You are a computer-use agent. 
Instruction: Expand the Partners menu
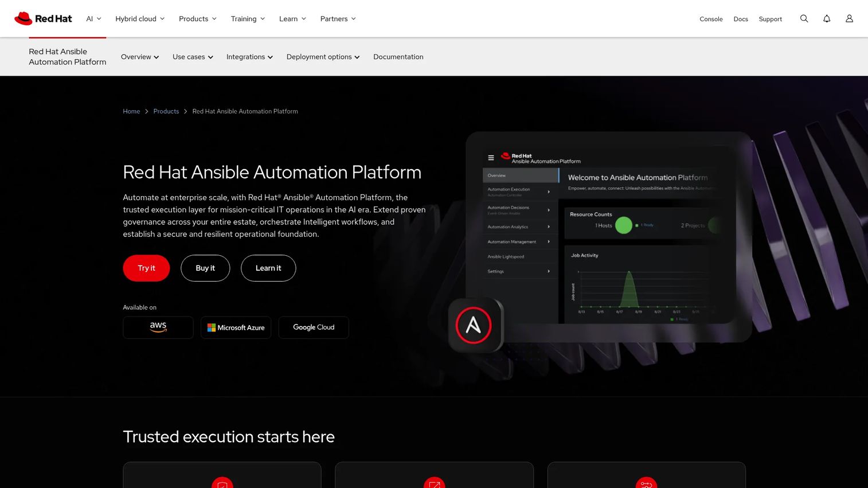(338, 18)
